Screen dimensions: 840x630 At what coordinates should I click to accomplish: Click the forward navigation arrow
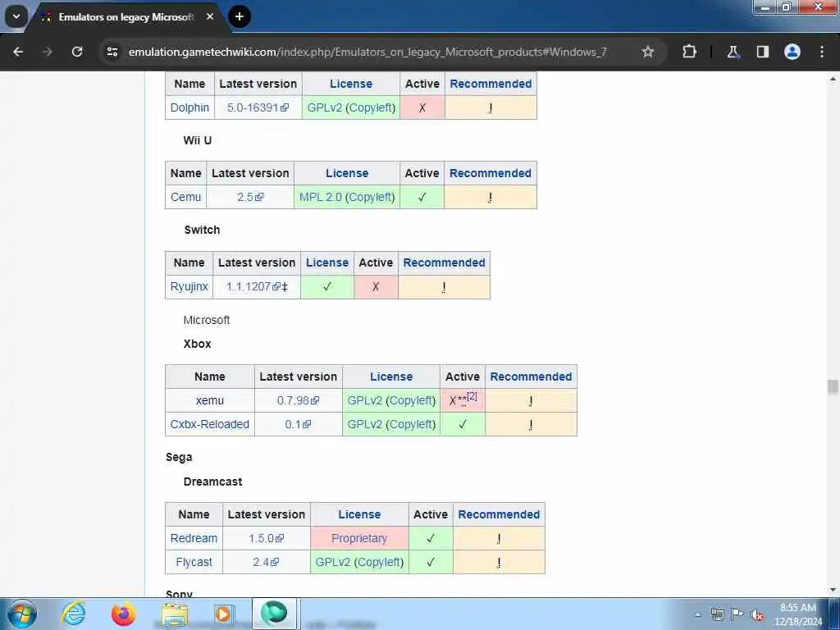pos(47,52)
